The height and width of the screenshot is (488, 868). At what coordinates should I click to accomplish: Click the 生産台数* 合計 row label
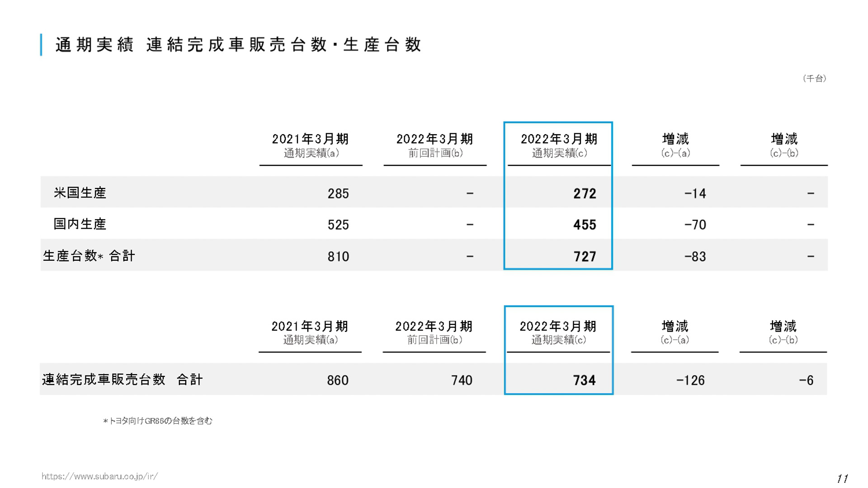pos(88,256)
